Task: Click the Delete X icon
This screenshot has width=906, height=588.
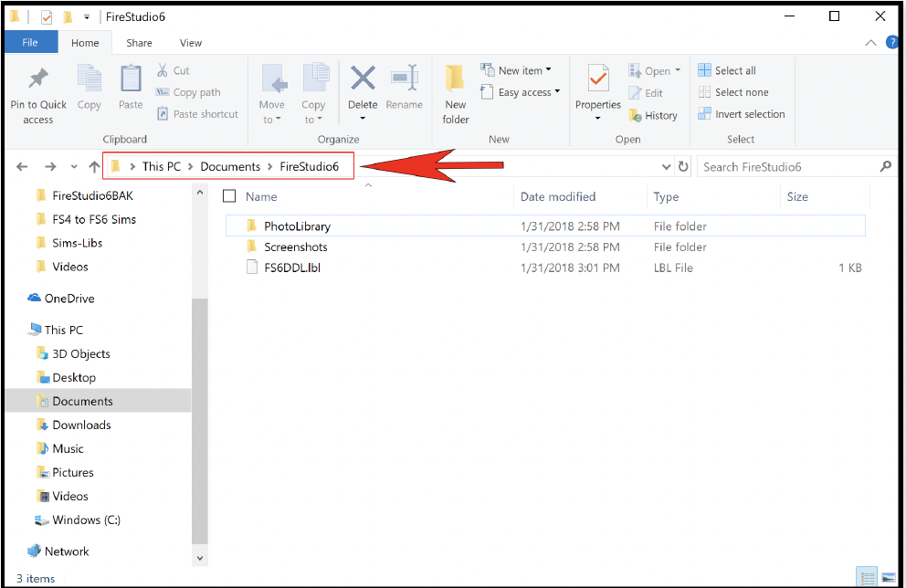Action: click(363, 78)
